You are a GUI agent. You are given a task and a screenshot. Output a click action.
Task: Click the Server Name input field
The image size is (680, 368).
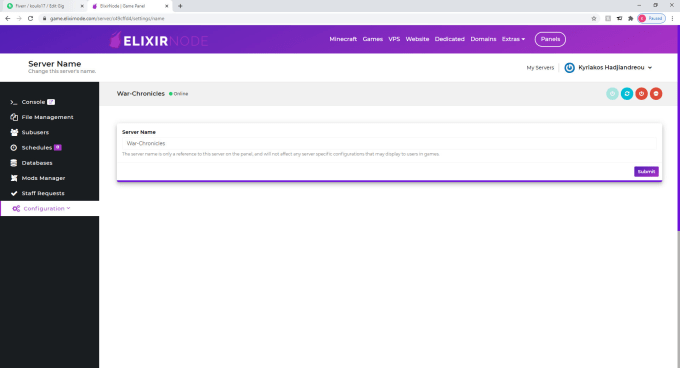tap(389, 143)
